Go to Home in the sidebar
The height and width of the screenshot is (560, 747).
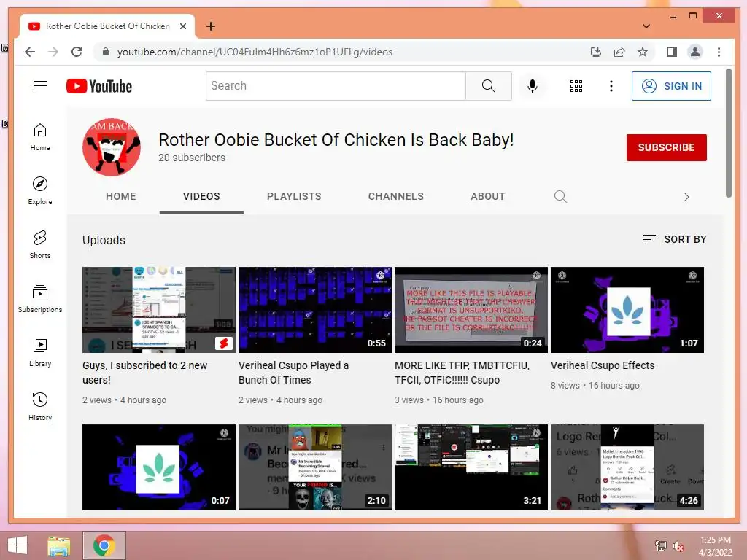pos(40,137)
